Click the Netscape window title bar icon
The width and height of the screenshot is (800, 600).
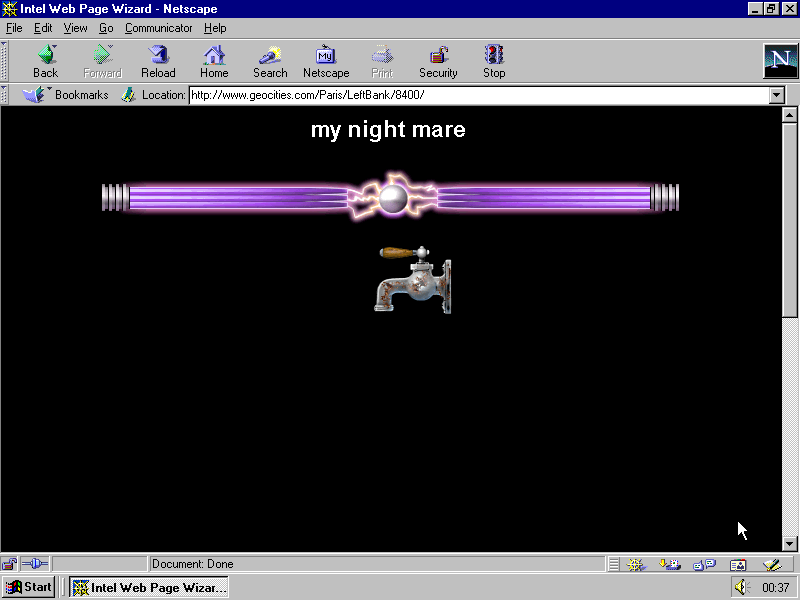click(x=10, y=9)
